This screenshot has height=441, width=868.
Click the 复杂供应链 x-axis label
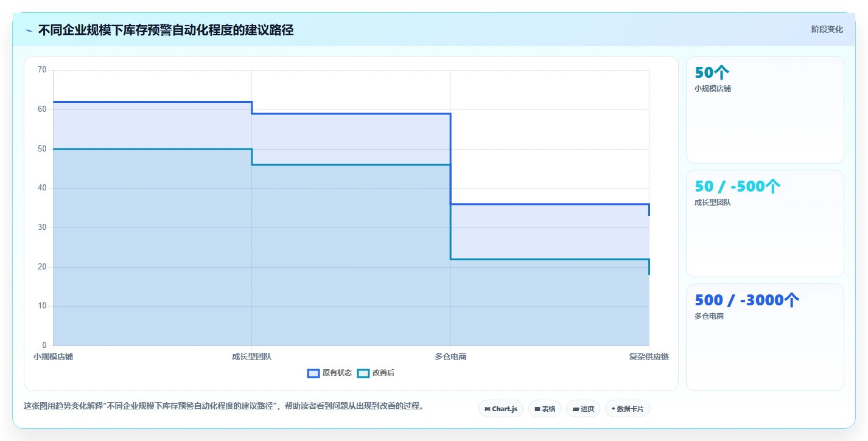[649, 356]
